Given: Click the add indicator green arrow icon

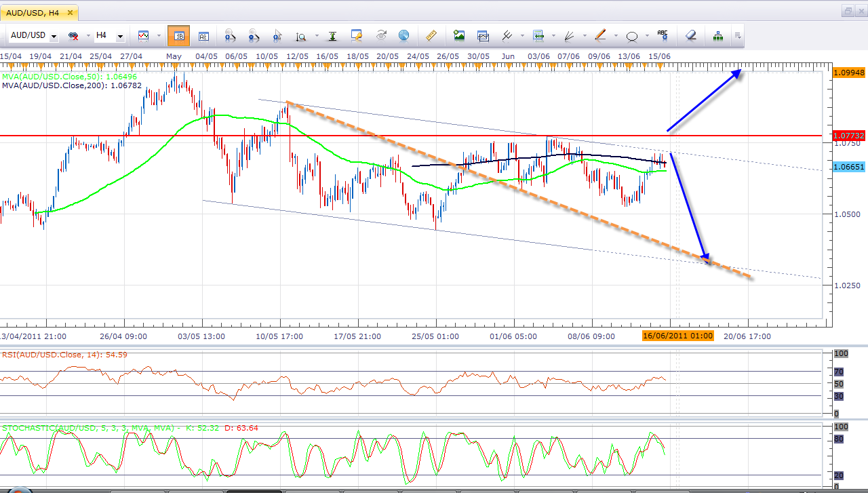Looking at the screenshot, I should pos(539,35).
